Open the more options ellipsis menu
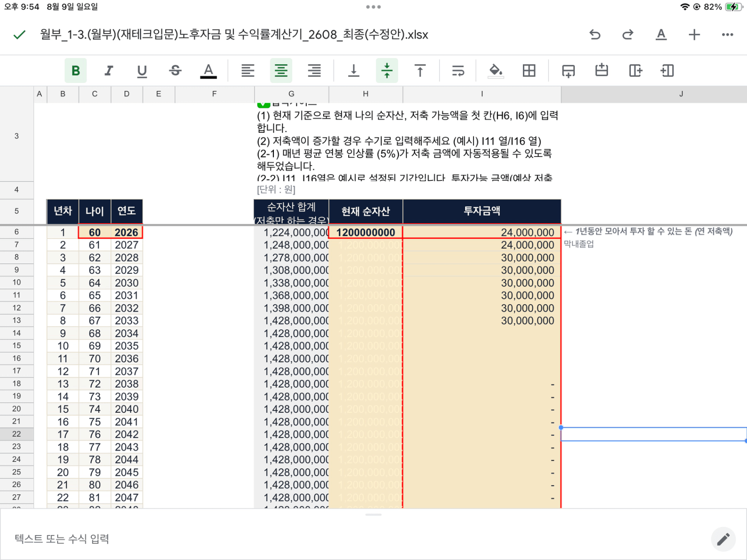Screen dimensions: 747x560 click(x=727, y=35)
